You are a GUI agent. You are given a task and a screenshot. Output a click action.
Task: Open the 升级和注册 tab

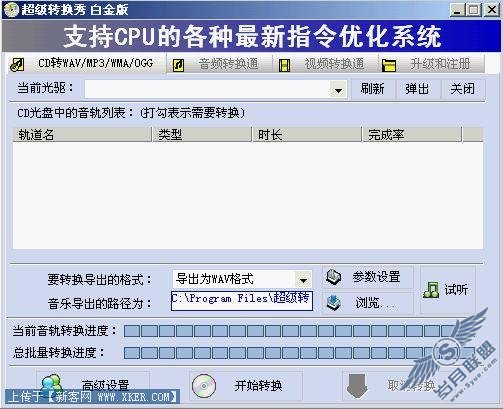[x=432, y=64]
